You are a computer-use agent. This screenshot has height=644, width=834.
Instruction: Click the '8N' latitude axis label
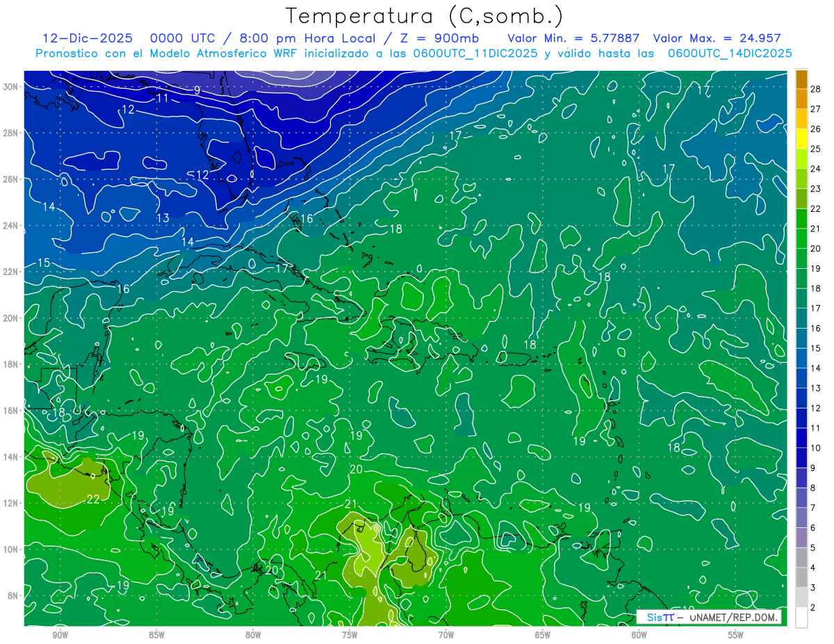coord(13,595)
